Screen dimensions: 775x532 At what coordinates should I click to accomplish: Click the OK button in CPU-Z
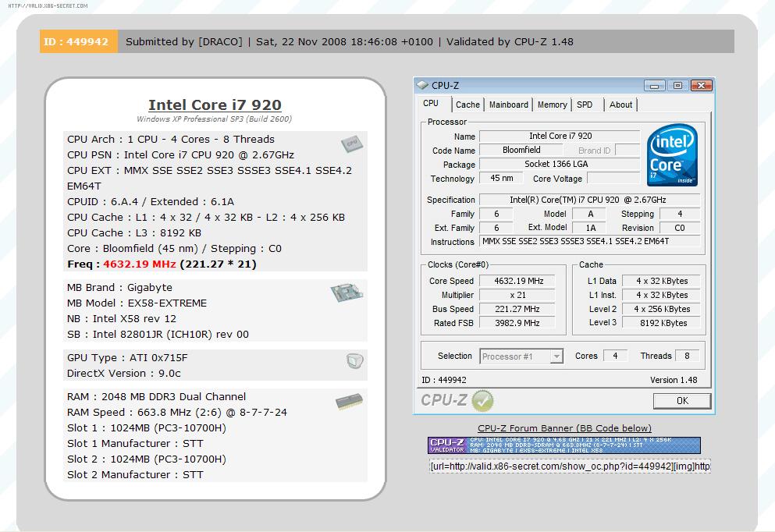(x=682, y=401)
